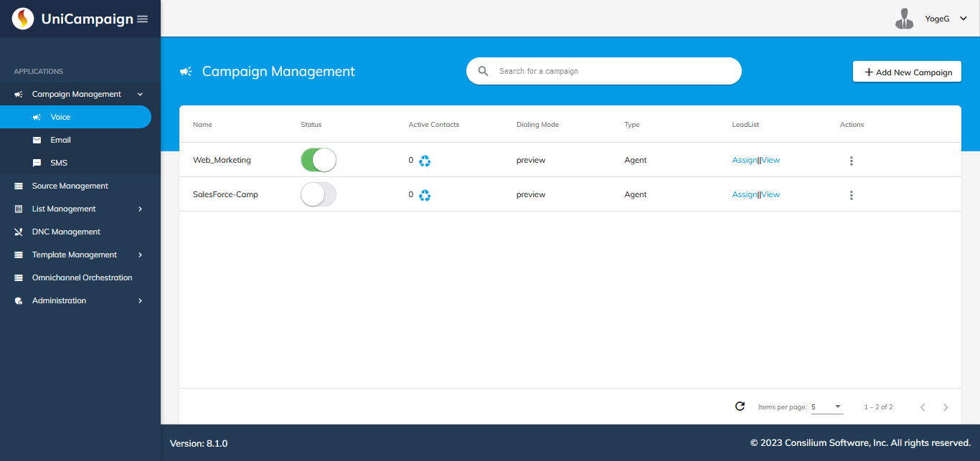Click the Add New Campaign button

click(x=907, y=72)
